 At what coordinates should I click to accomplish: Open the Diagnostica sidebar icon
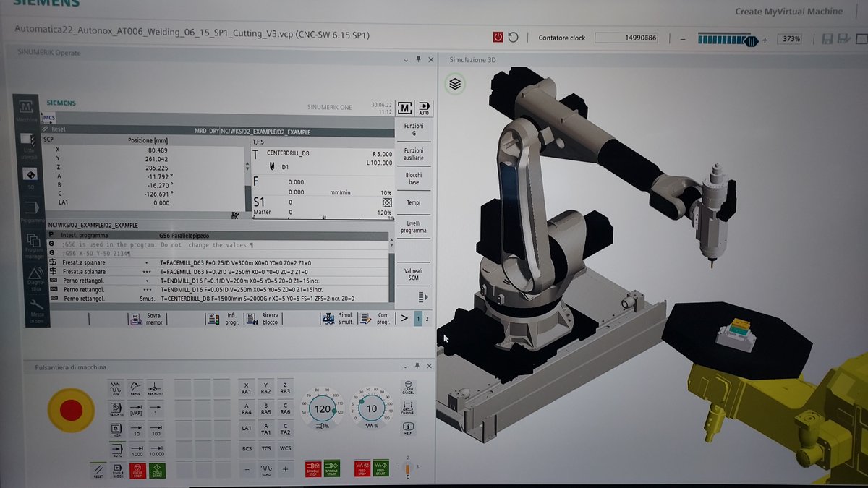[35, 280]
